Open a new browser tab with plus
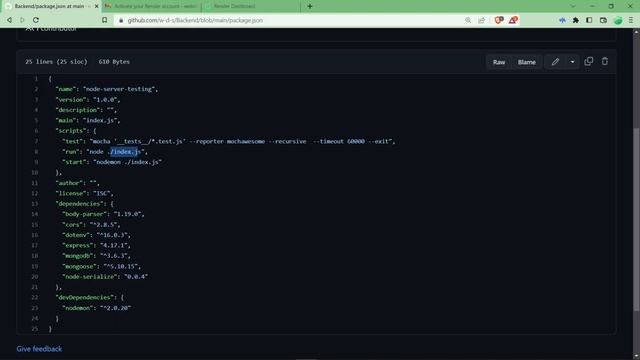The height and width of the screenshot is (360, 640). [x=310, y=6]
